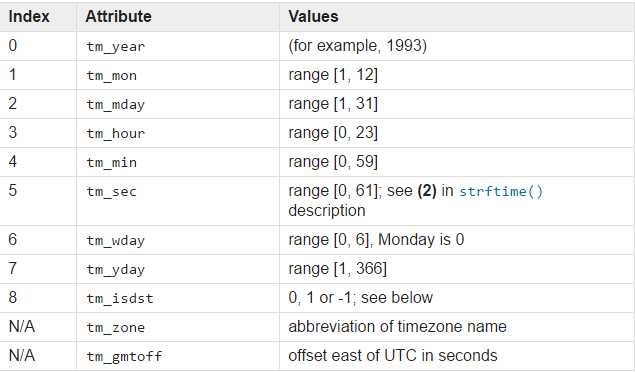Click the tm_sec attribute name

click(x=111, y=192)
